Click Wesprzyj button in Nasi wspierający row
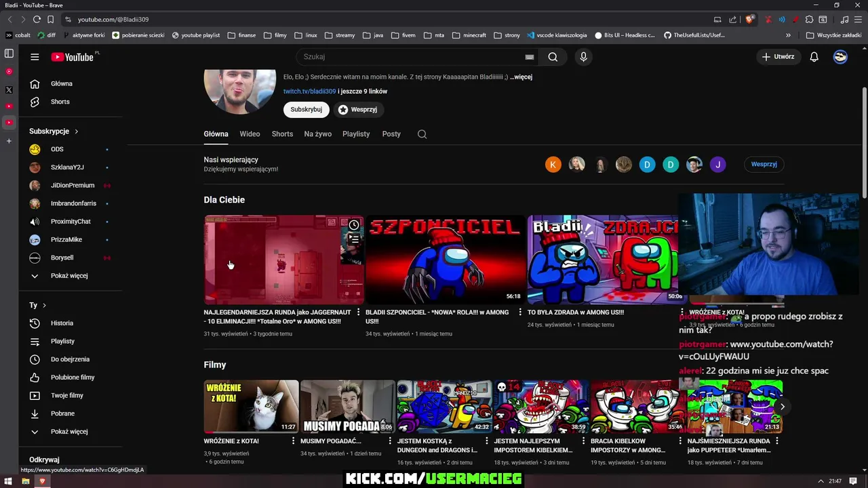The image size is (868, 488). [x=764, y=164]
